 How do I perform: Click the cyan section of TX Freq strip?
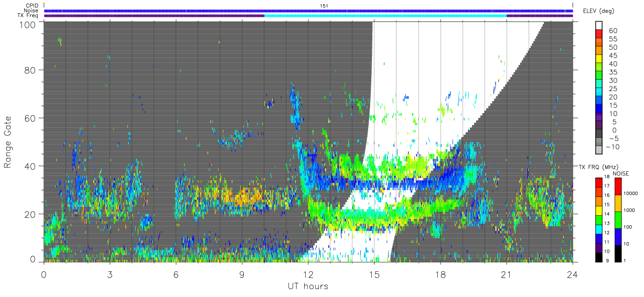coord(385,16)
